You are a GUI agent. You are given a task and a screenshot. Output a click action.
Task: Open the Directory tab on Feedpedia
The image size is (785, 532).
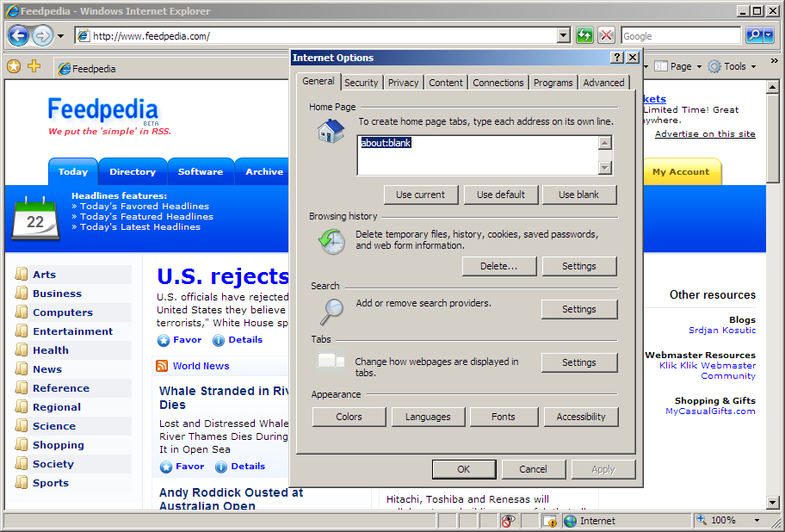[133, 171]
